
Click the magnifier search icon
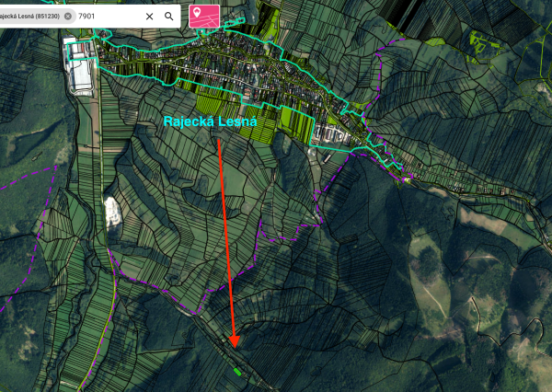pyautogui.click(x=168, y=17)
